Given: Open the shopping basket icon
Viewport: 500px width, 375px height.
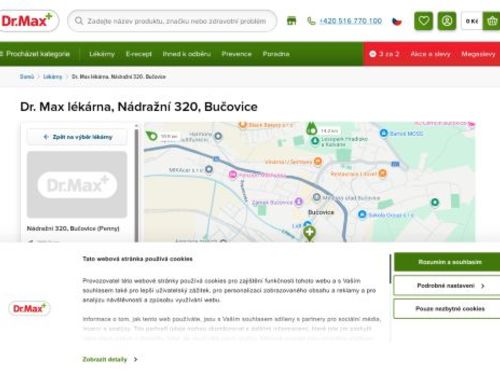Looking at the screenshot, I should tap(492, 21).
